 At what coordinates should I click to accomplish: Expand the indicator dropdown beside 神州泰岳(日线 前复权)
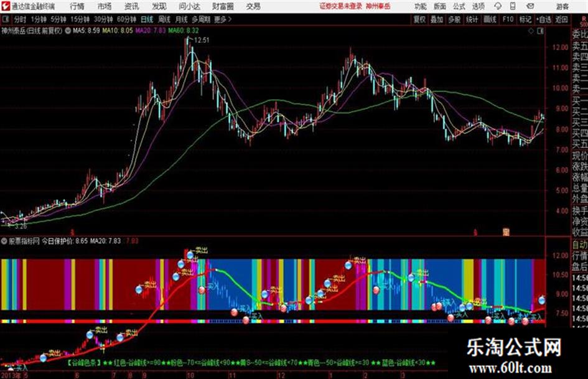click(x=68, y=30)
